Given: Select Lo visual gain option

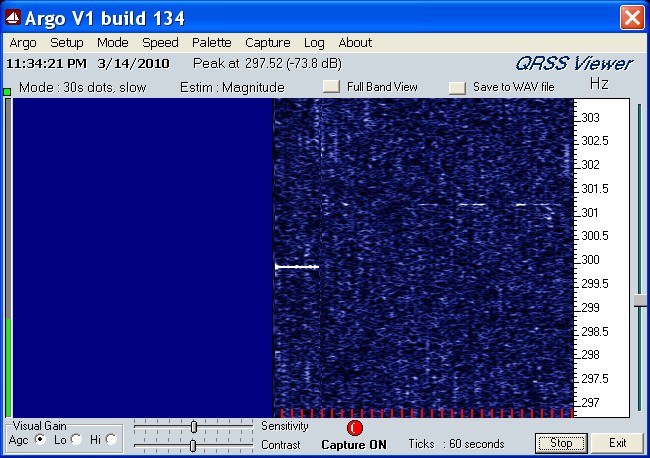Looking at the screenshot, I should 76,439.
